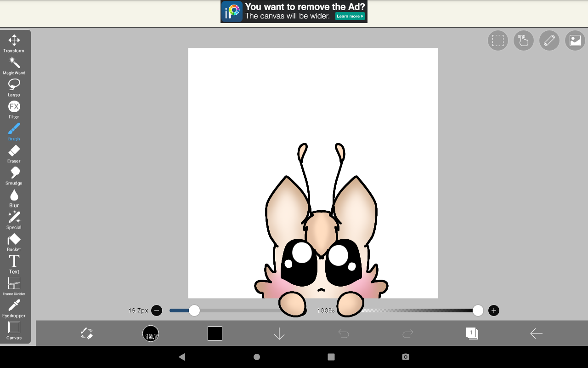
Task: Open the FX Filter tool
Action: tap(14, 109)
